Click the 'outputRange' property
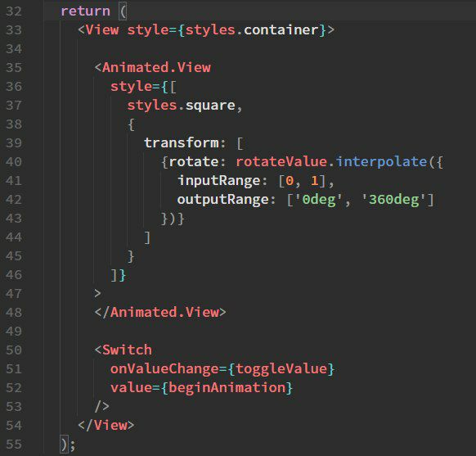Viewport: 476px width, 456px height. [222, 200]
